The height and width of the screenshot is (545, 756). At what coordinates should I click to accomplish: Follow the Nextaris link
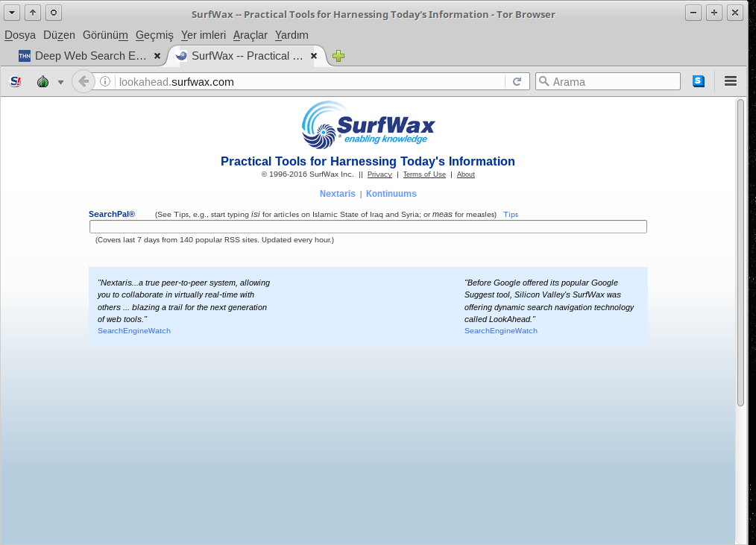coord(338,193)
